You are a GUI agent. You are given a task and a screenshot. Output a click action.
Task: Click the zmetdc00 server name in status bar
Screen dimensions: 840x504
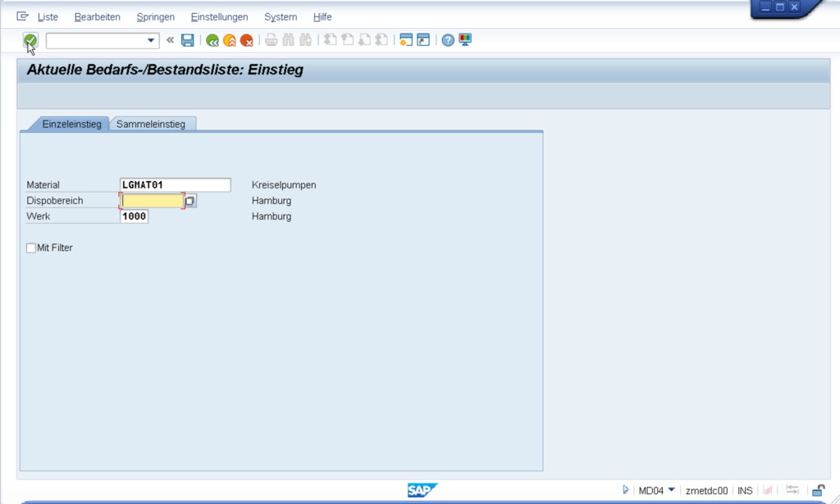click(x=706, y=490)
